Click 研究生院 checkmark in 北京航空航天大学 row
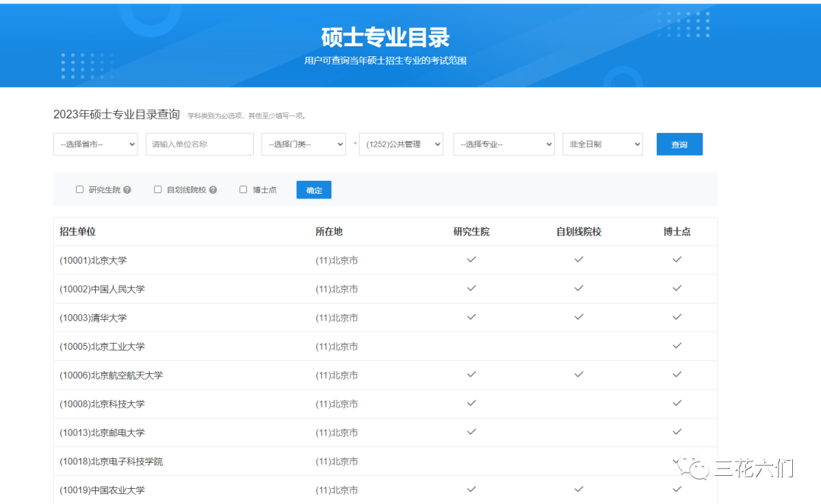Viewport: 821px width, 504px height. coord(471,375)
